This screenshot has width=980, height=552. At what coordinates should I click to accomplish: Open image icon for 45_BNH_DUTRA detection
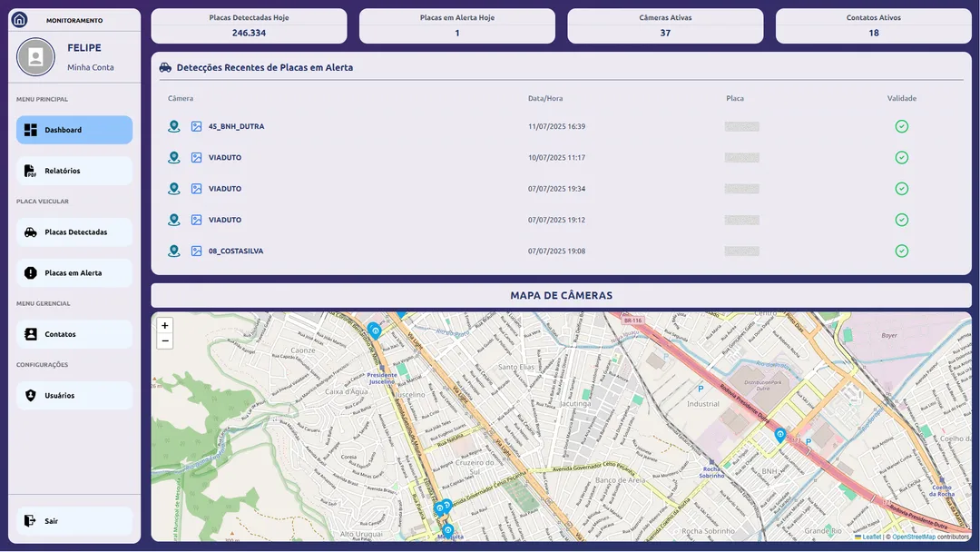tap(197, 126)
